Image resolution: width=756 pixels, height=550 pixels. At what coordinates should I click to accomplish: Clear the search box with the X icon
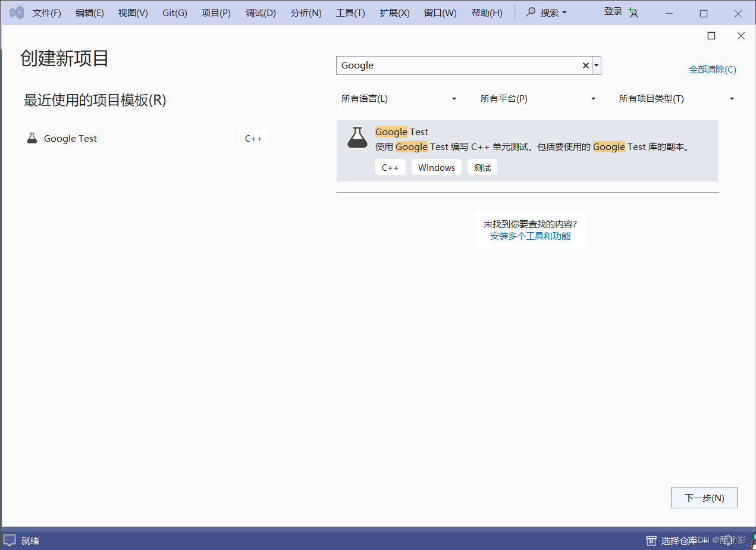tap(585, 65)
